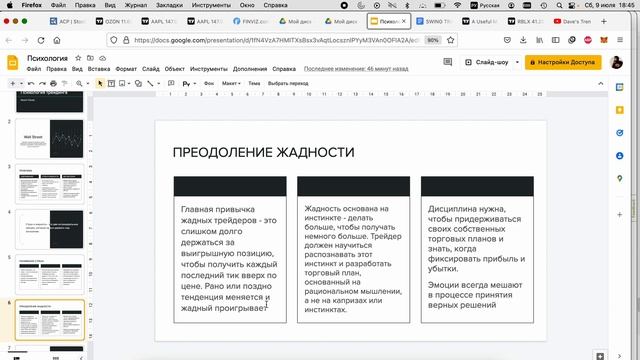Choose the select cursor tool
Screen dimensions: 640x360
click(x=100, y=83)
